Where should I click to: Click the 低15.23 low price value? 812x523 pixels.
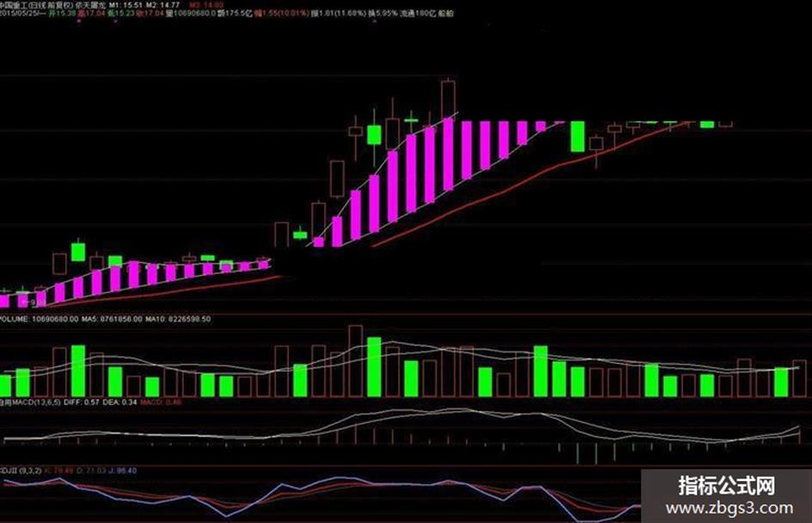pos(121,14)
